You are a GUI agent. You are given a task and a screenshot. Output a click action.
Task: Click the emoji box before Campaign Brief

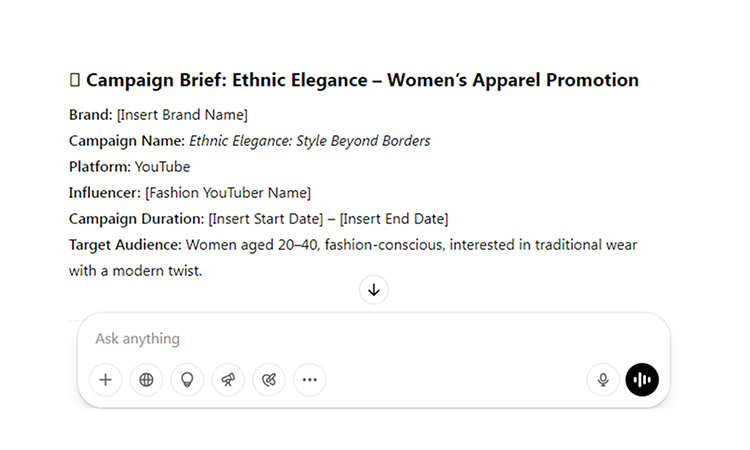[x=75, y=80]
